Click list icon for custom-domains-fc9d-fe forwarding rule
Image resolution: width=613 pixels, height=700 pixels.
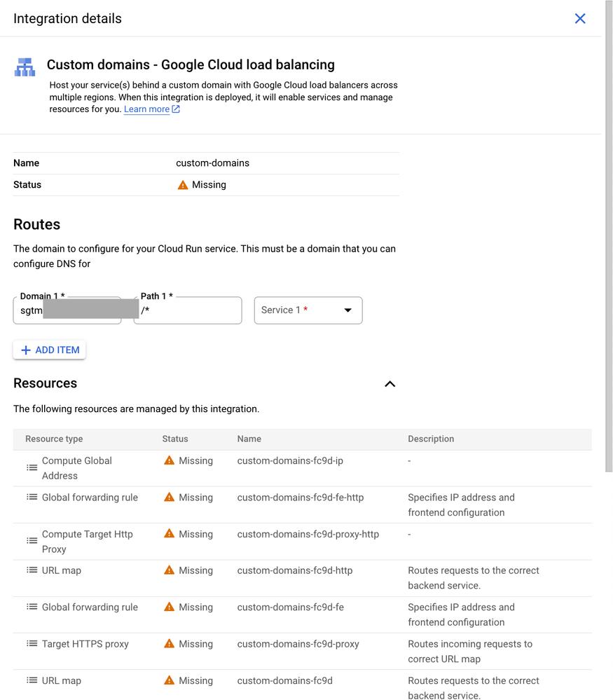pos(32,607)
